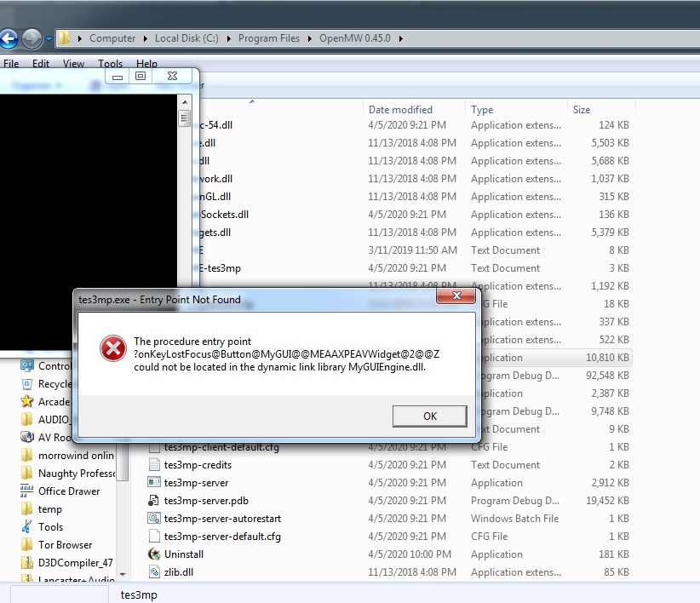Expand the breadcrumb arrow after OpenMW 0.45.0
The image size is (700, 603).
pyautogui.click(x=401, y=38)
